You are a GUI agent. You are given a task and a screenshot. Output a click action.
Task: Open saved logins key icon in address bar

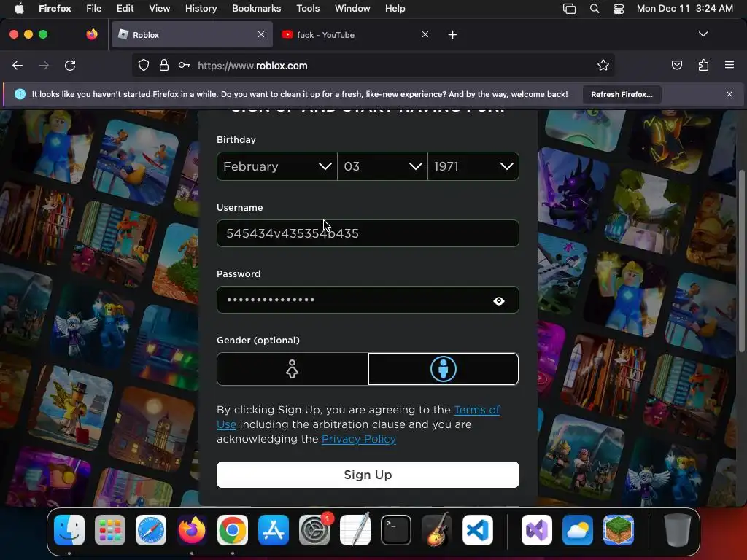point(185,65)
